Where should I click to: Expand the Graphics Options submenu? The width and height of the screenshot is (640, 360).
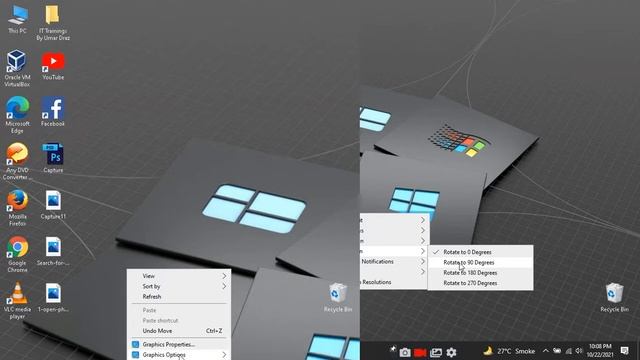click(x=180, y=355)
